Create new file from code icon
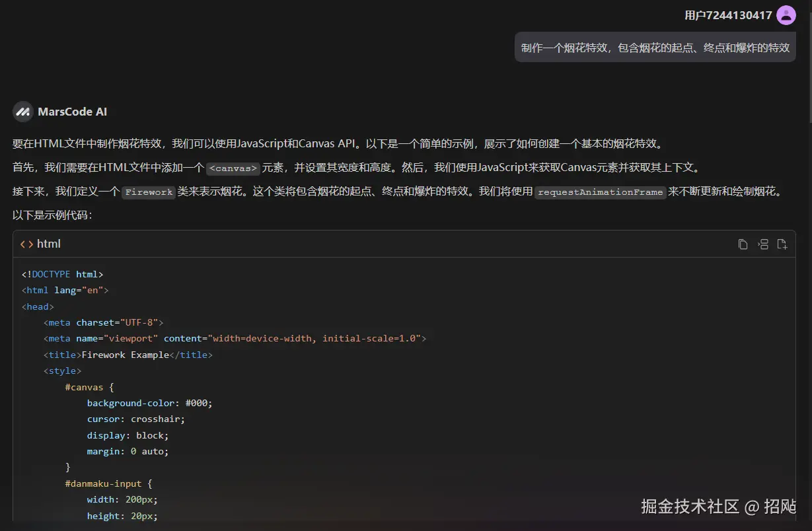The image size is (812, 531). click(782, 244)
